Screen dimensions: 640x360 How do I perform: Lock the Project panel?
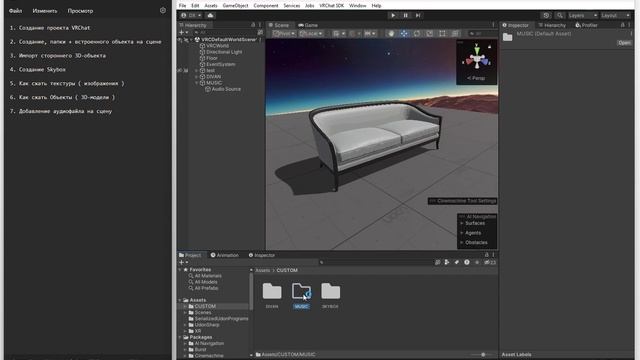[x=486, y=255]
